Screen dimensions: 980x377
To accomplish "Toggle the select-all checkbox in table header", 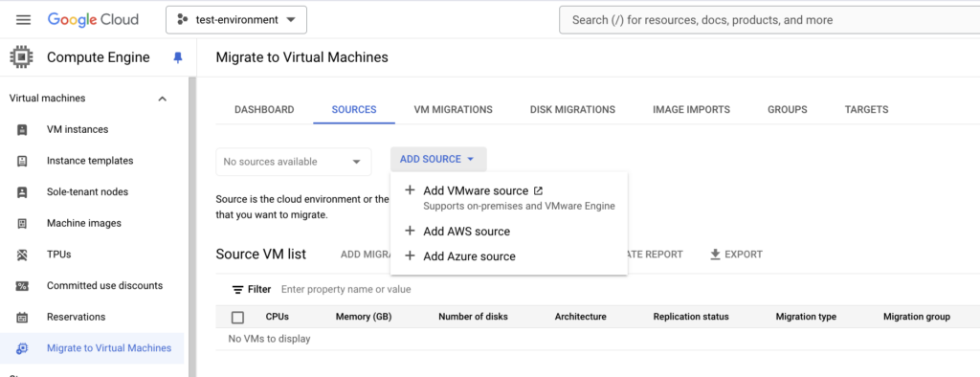I will (237, 317).
